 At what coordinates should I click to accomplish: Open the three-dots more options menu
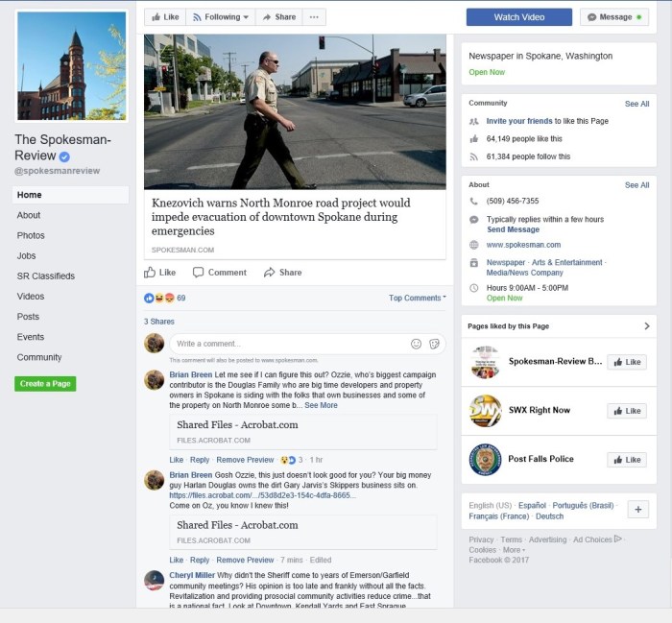pyautogui.click(x=314, y=17)
